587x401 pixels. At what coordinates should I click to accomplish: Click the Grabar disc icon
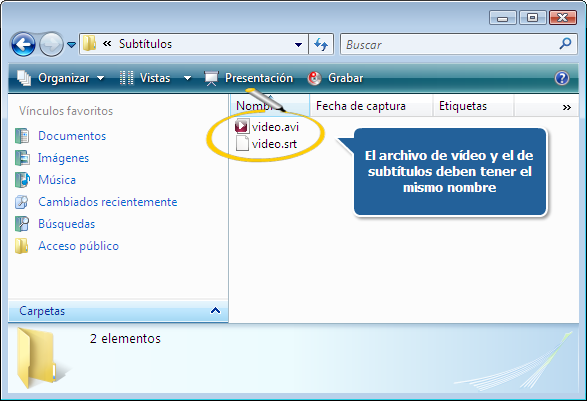click(314, 78)
